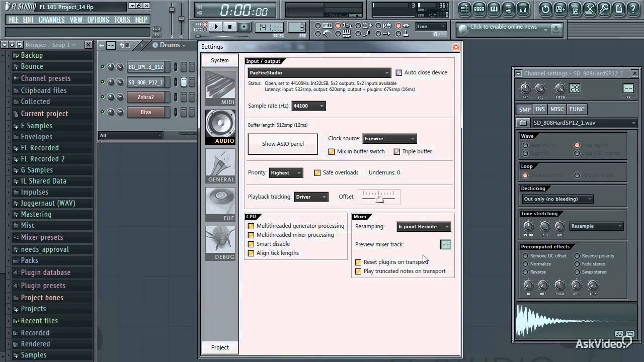Open the Priority Highest dropdown
This screenshot has height=362, width=644.
click(x=286, y=172)
